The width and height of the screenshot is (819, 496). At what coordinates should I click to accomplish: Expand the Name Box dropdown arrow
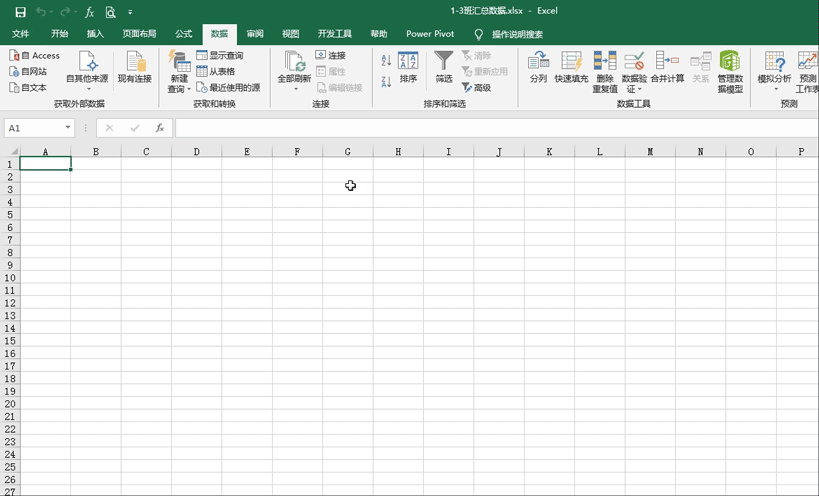coord(67,127)
